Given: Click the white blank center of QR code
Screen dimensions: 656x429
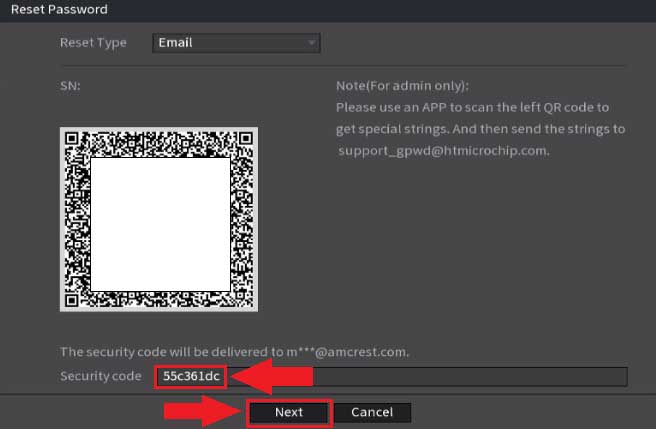Looking at the screenshot, I should tap(160, 222).
